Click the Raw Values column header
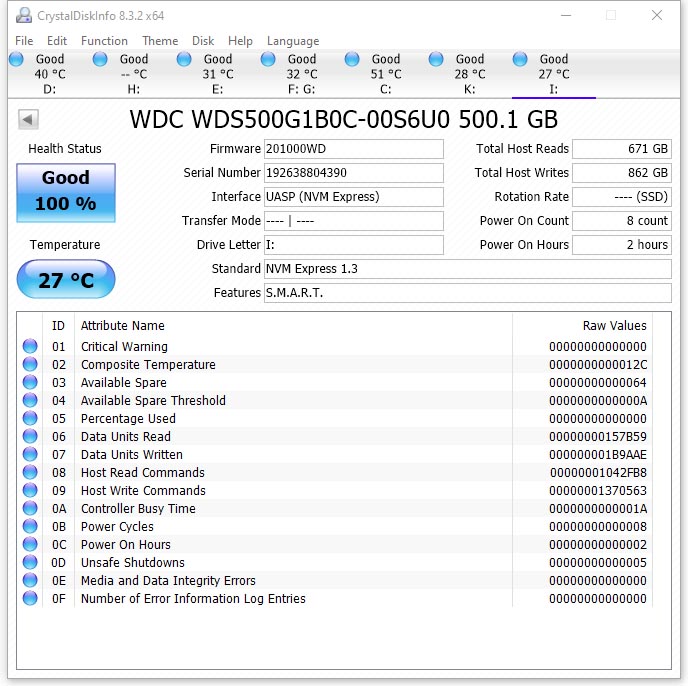 614,326
